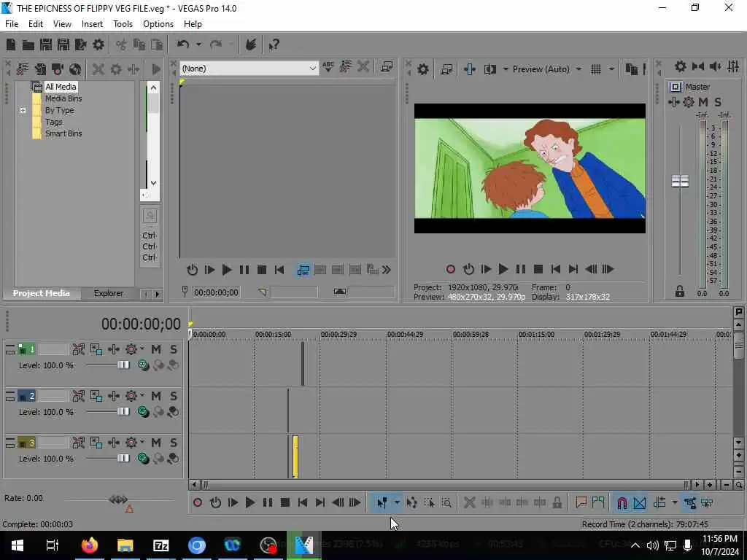Adjust the Master volume fader
The height and width of the screenshot is (560, 747).
click(x=681, y=181)
